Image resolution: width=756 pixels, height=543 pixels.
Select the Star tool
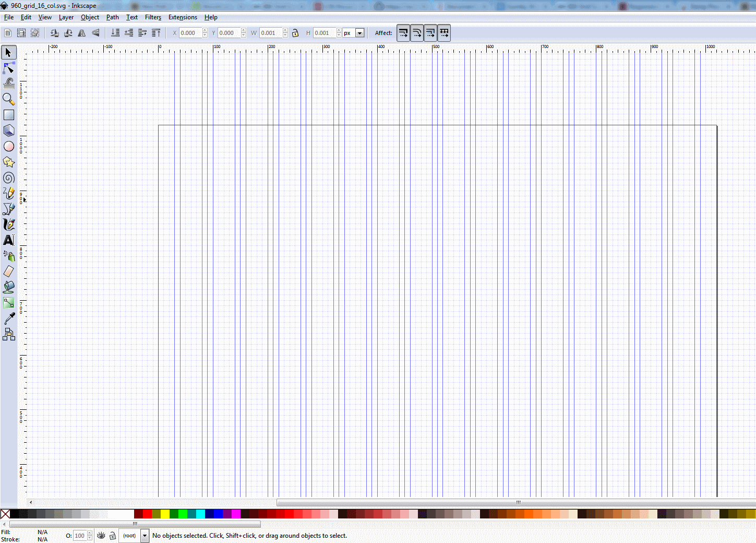(8, 162)
